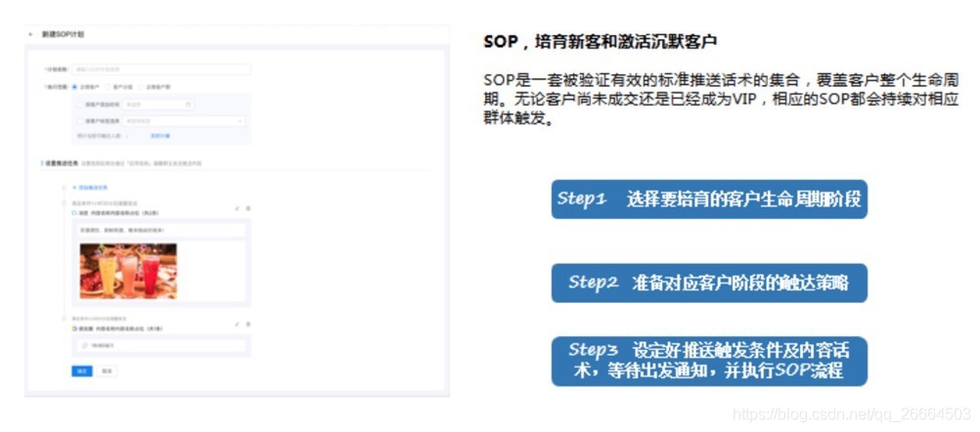Click the 实时计算 link

(160, 135)
